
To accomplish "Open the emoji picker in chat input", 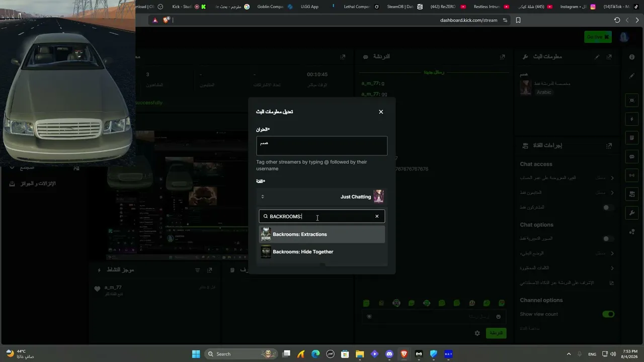I will [499, 316].
